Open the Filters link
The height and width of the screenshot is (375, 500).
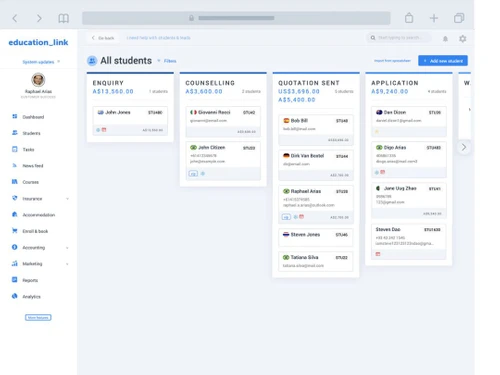pos(170,61)
